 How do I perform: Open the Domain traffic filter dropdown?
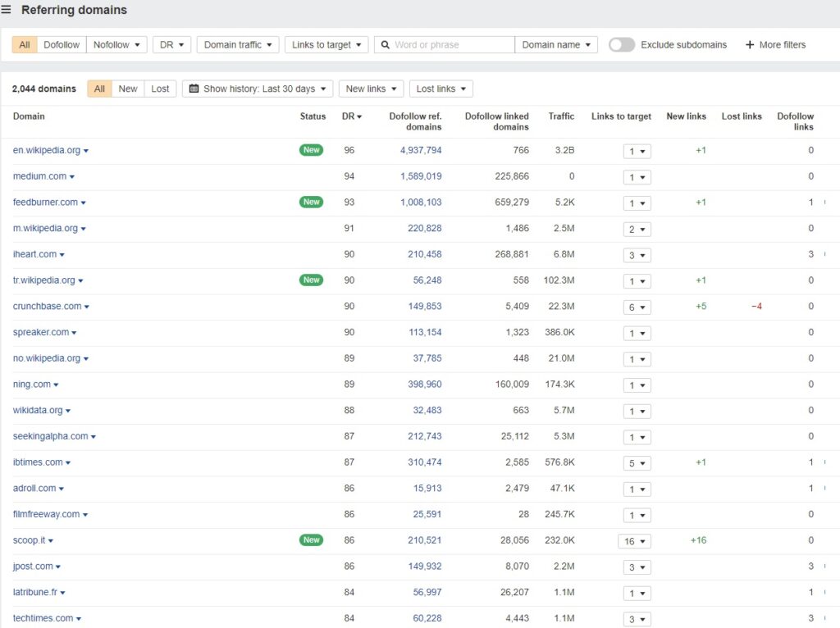pos(238,45)
